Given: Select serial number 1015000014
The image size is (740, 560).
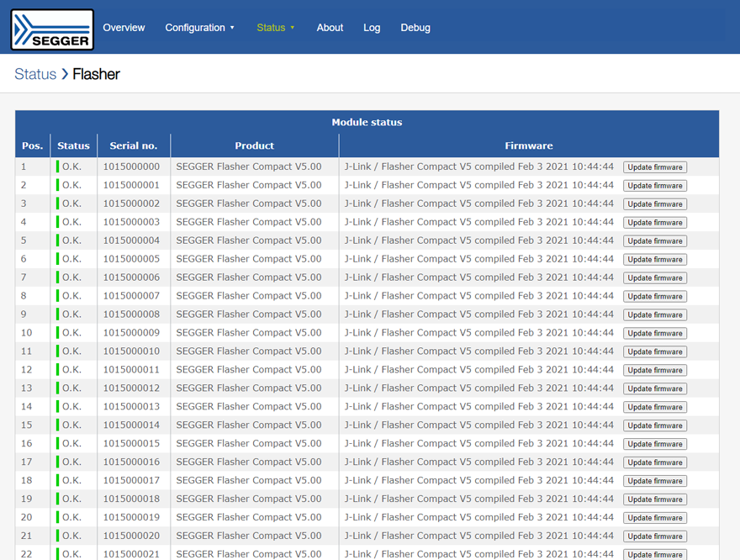Looking at the screenshot, I should click(x=131, y=425).
